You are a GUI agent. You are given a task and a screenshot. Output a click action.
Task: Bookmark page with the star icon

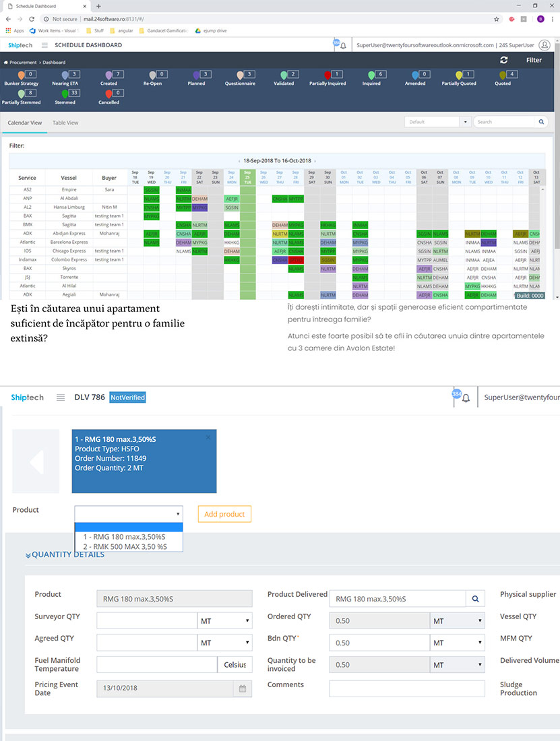[496, 20]
